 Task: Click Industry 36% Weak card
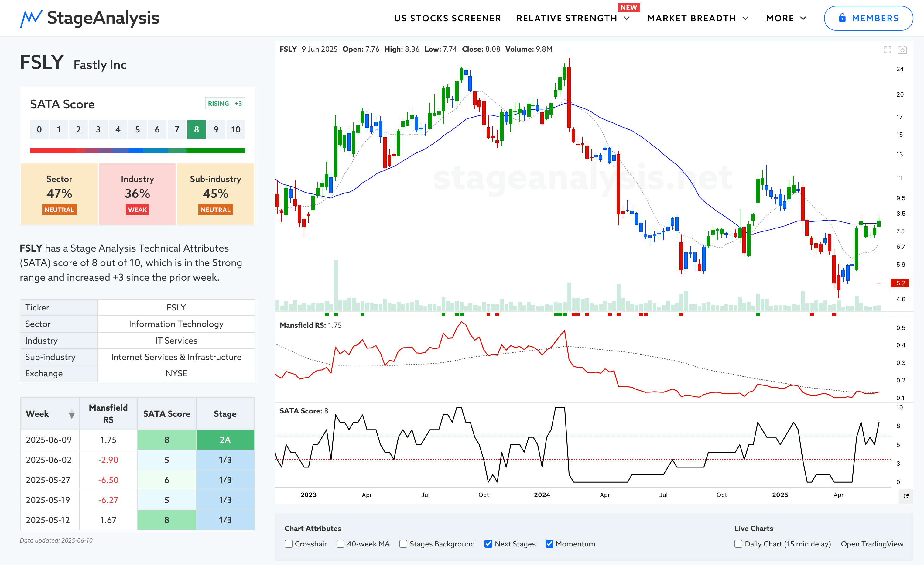tap(137, 194)
